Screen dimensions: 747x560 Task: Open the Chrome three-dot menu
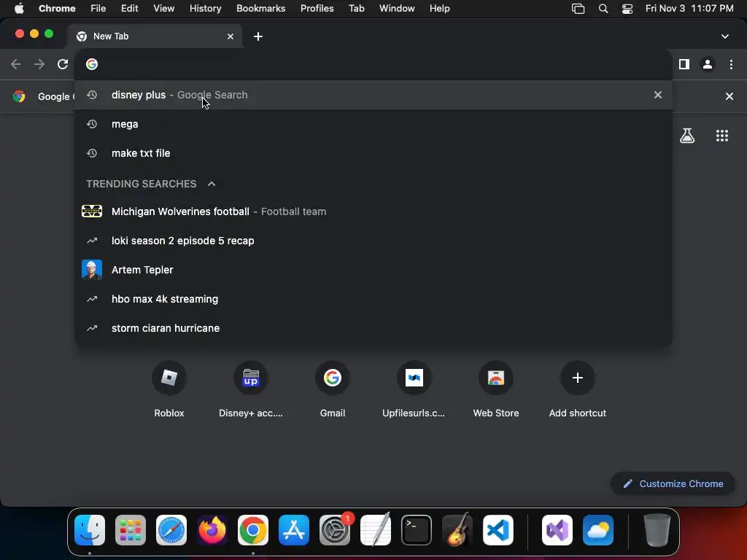731,64
